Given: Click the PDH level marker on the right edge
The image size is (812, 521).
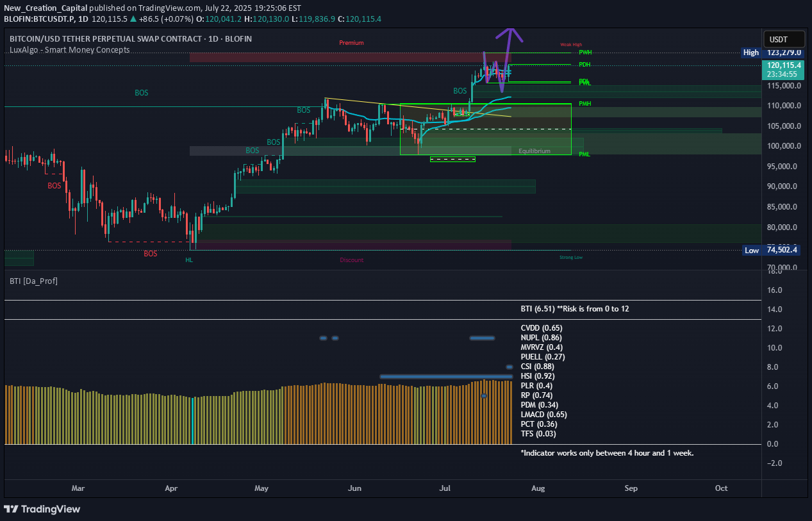Looking at the screenshot, I should click(x=584, y=64).
